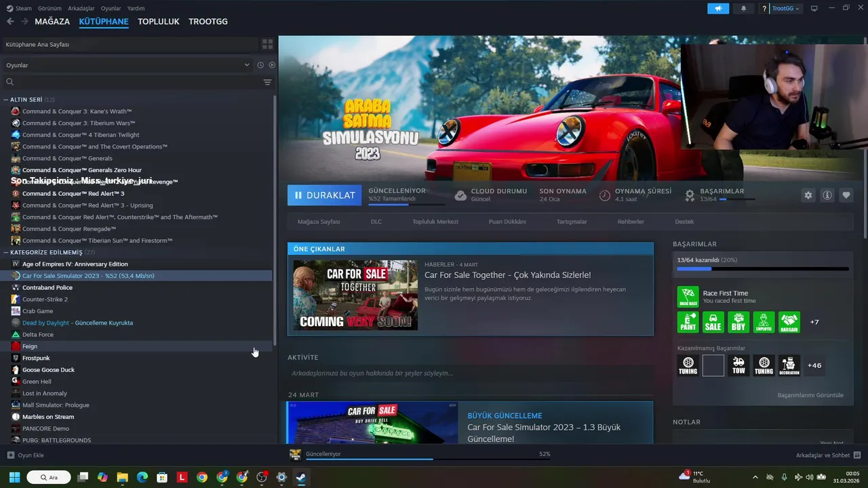The image size is (868, 488).
Task: Toggle the ready-to-play filter icon
Action: coord(272,65)
